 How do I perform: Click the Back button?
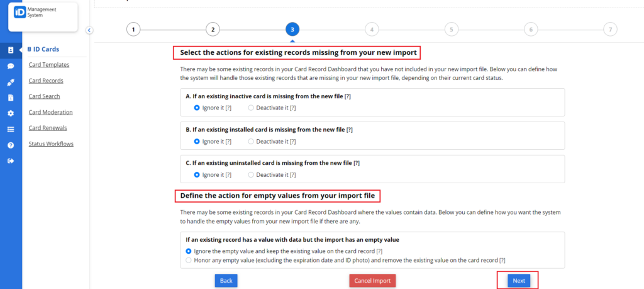[x=226, y=280]
